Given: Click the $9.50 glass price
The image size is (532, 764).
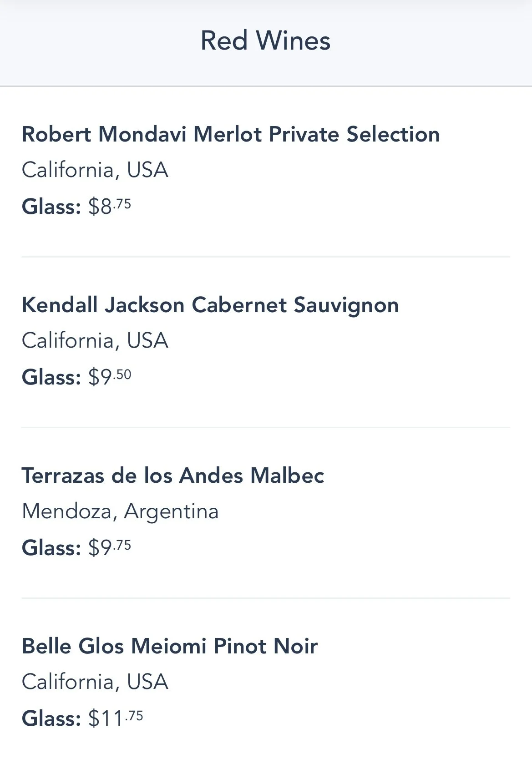Looking at the screenshot, I should coord(110,377).
